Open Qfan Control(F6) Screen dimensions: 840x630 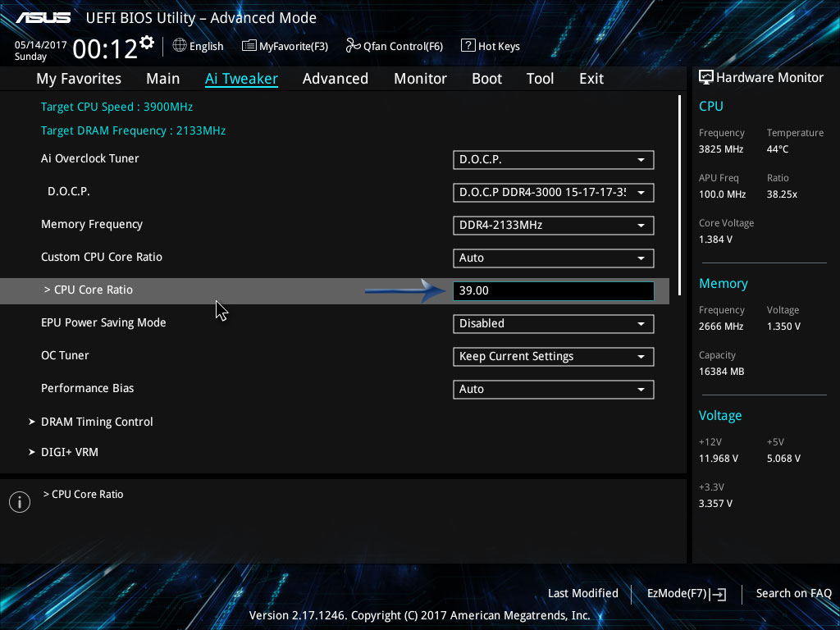tap(395, 46)
